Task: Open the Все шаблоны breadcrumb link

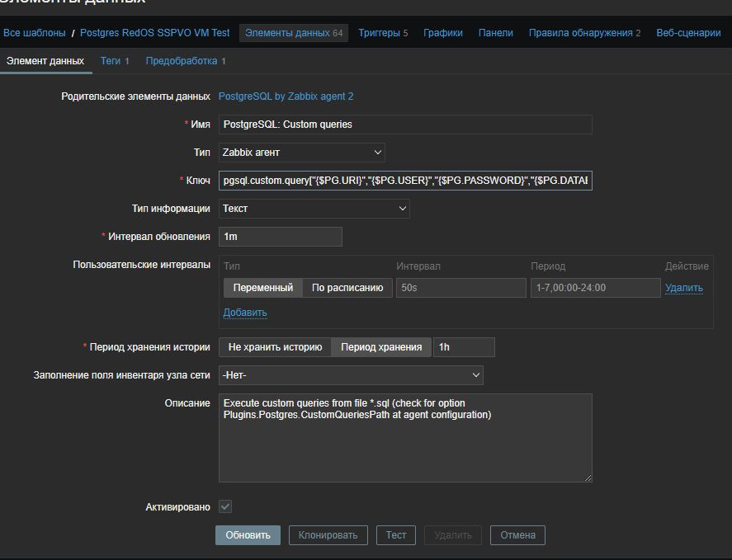Action: [x=35, y=33]
